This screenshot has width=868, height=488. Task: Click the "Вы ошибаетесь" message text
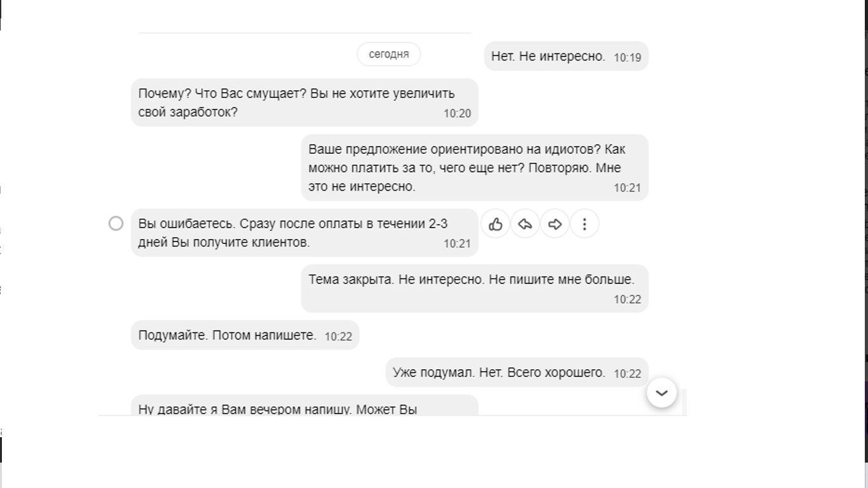(x=292, y=233)
